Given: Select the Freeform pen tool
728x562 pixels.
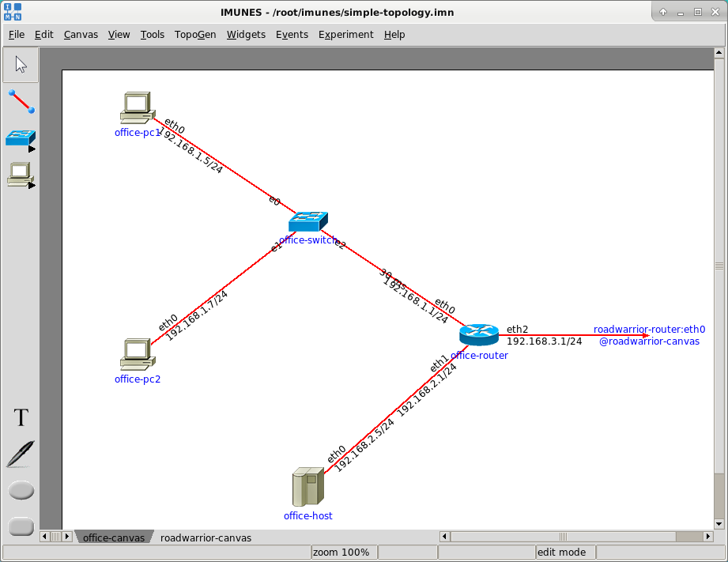Looking at the screenshot, I should tap(21, 454).
